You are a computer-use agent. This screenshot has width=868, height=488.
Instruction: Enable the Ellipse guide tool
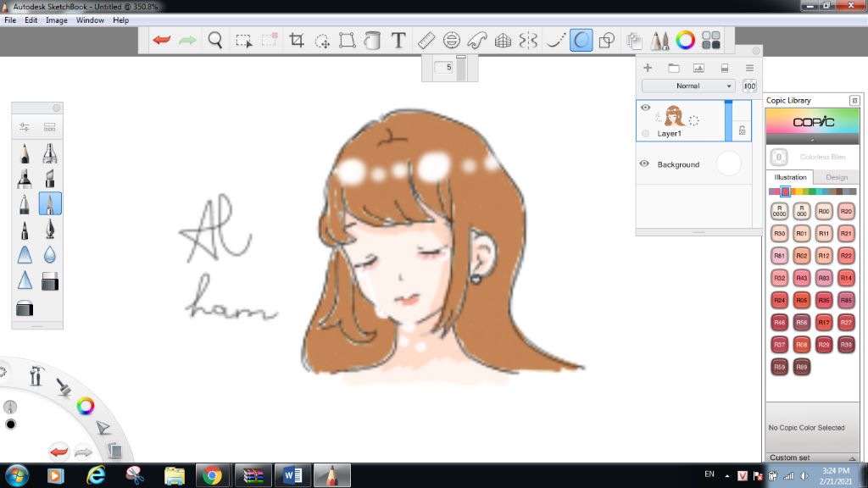tap(452, 41)
